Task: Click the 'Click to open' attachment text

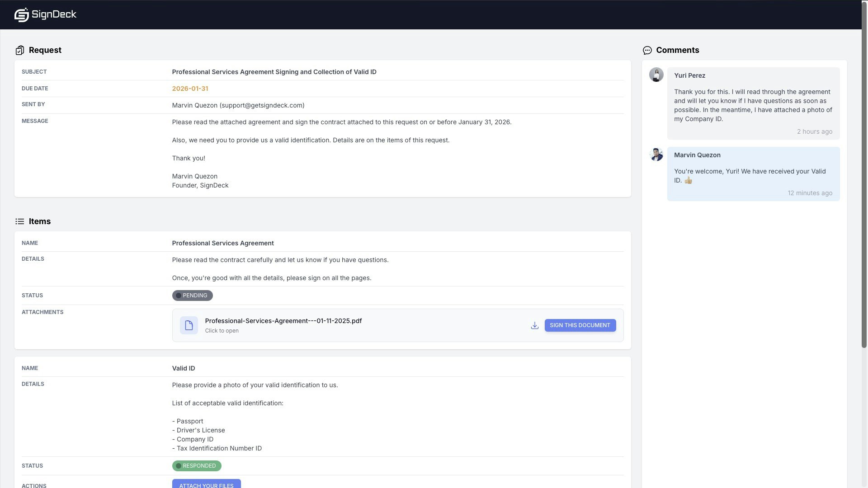Action: pyautogui.click(x=222, y=331)
